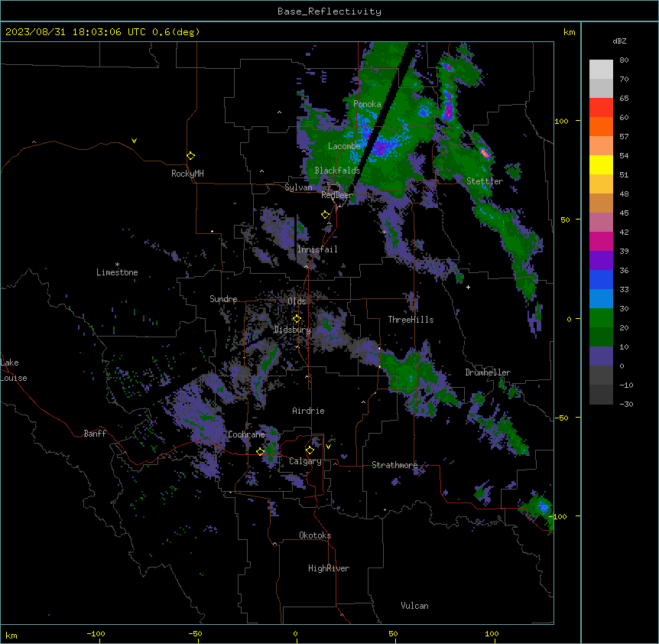The image size is (659, 644).
Task: Click the Drumheller city label
Action: (488, 372)
